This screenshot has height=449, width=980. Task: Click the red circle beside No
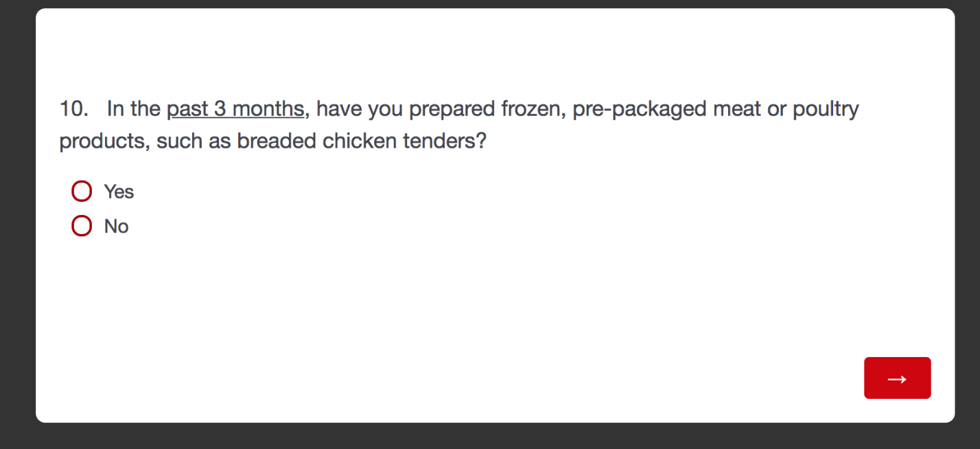[x=82, y=226]
